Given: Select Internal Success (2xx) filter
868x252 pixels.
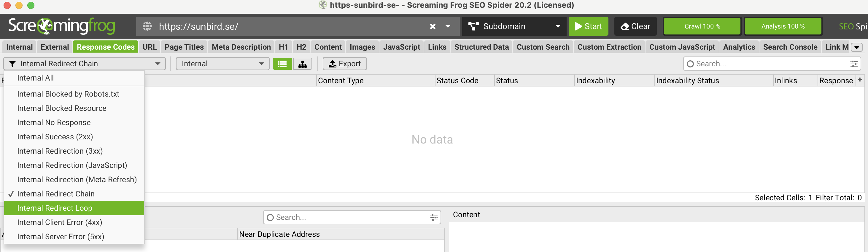Looking at the screenshot, I should 74,137.
